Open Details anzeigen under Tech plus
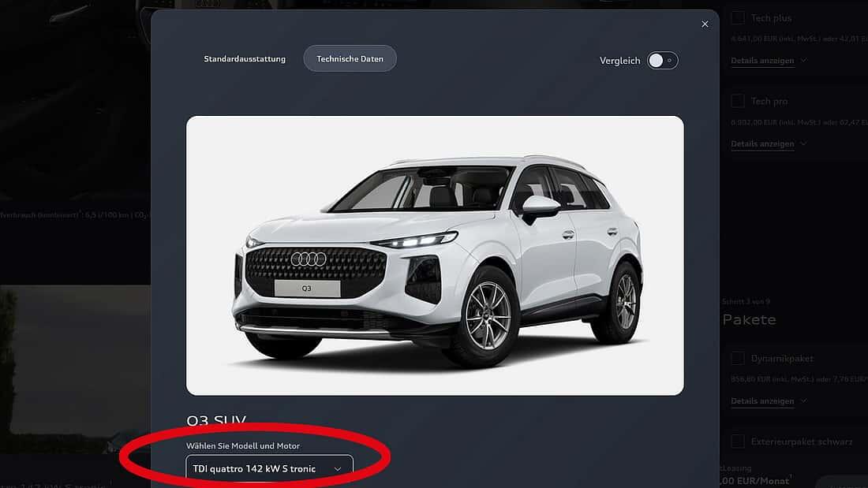The width and height of the screenshot is (868, 488). 762,60
